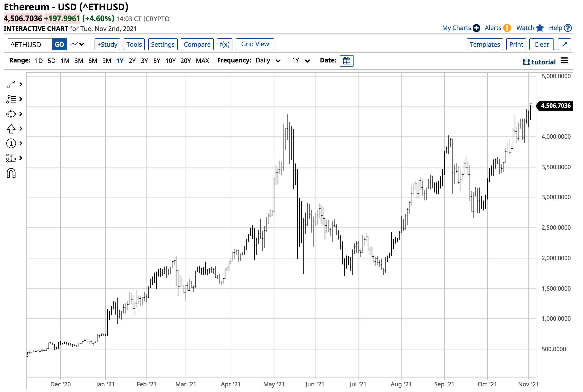Select the numbered circle label tool

click(x=11, y=144)
